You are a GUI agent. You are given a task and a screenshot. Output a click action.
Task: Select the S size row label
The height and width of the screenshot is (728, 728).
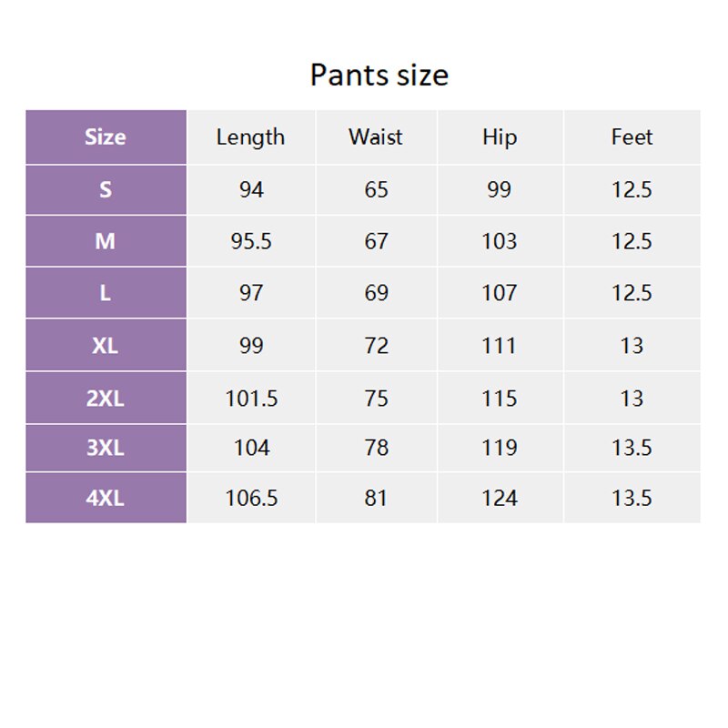click(x=106, y=189)
